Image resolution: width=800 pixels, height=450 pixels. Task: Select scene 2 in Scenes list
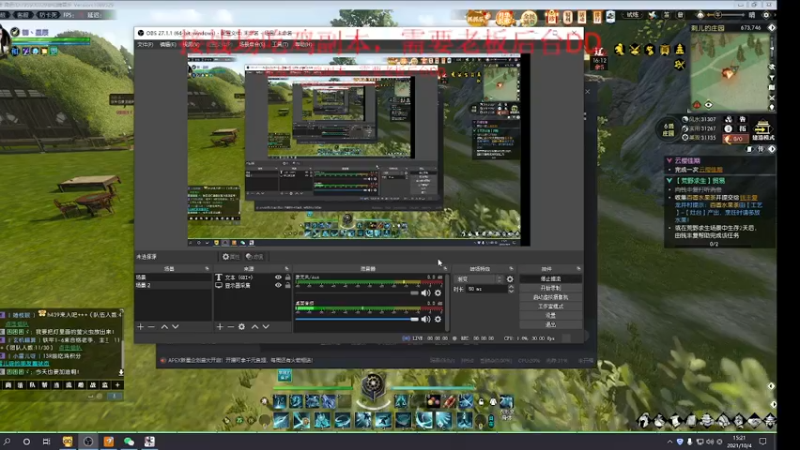tap(172, 285)
